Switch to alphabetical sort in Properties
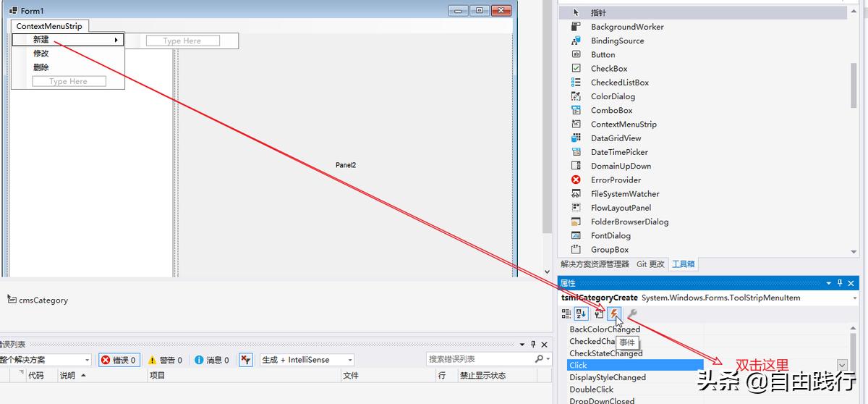The image size is (868, 404). click(x=582, y=313)
